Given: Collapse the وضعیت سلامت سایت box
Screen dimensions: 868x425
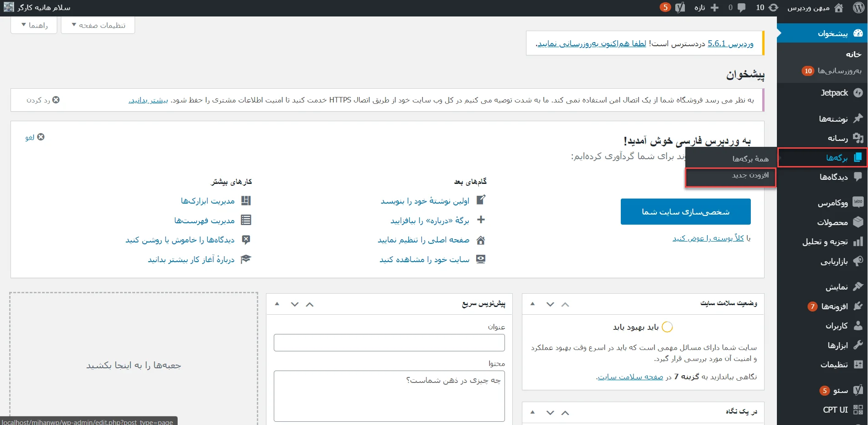Looking at the screenshot, I should (532, 304).
